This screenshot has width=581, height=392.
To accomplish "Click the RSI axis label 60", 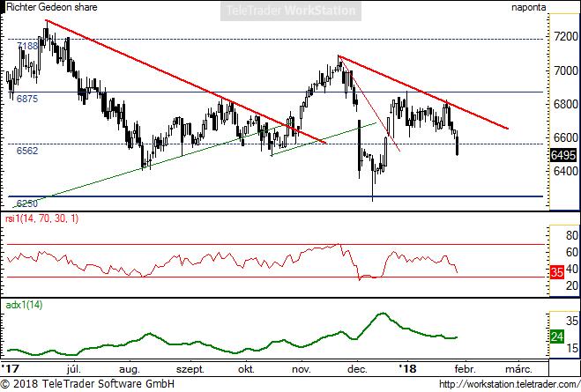I will pyautogui.click(x=572, y=253).
